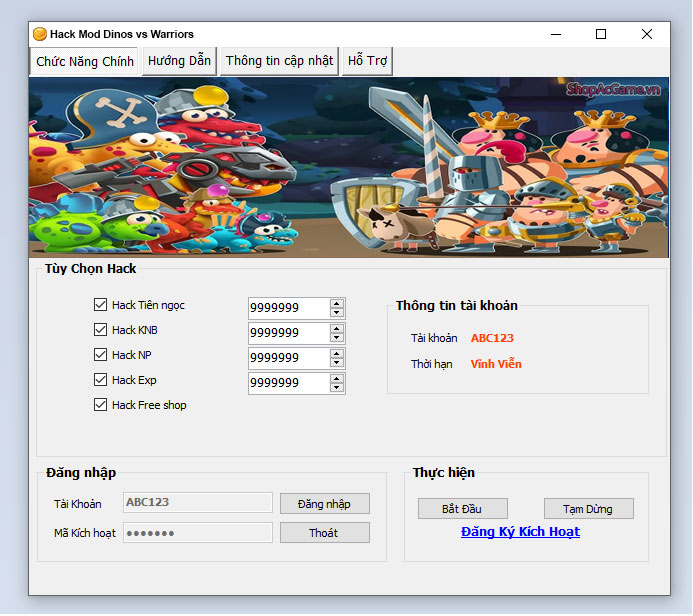Increase Hack NP value with up arrow
The width and height of the screenshot is (693, 616).
(x=337, y=354)
